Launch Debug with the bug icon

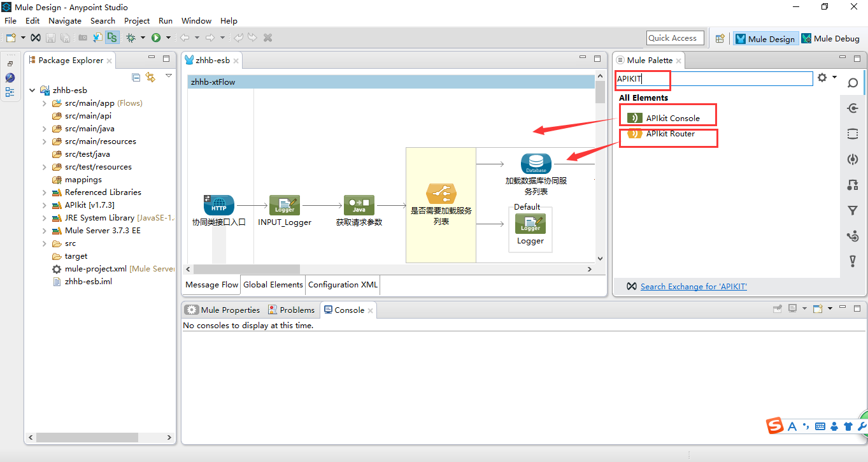point(131,38)
